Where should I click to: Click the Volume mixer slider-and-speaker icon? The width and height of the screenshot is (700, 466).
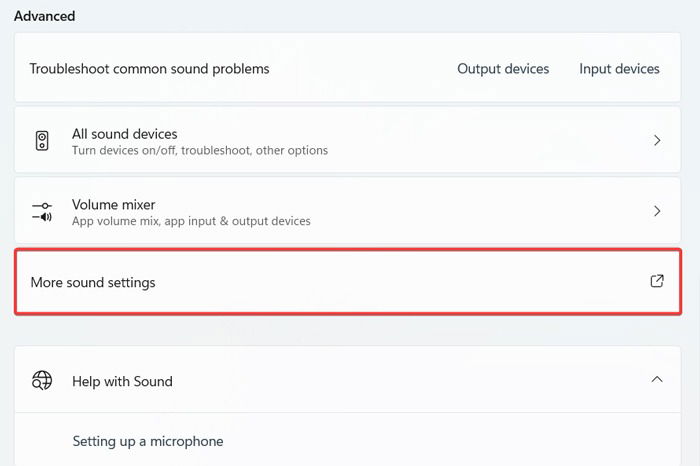tap(42, 211)
